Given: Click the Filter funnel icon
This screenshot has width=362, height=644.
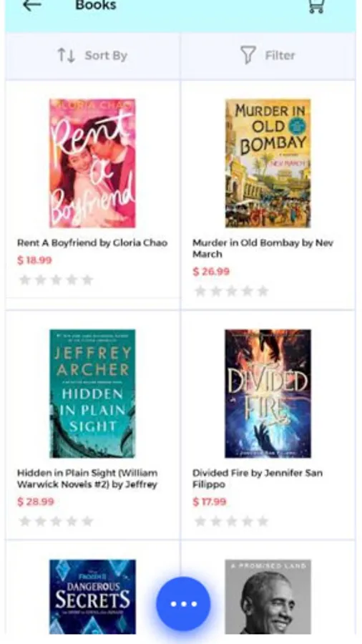Looking at the screenshot, I should coord(248,55).
